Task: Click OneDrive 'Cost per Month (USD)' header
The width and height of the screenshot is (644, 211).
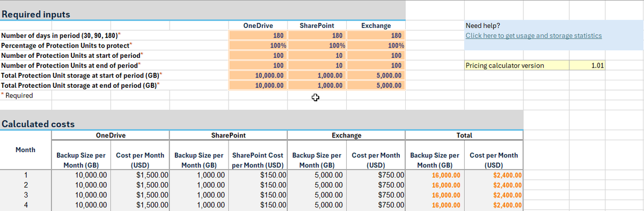Action: click(140, 160)
